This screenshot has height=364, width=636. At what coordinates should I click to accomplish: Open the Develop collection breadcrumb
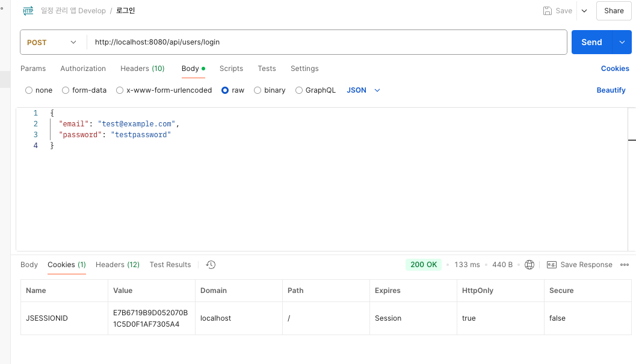tap(73, 11)
